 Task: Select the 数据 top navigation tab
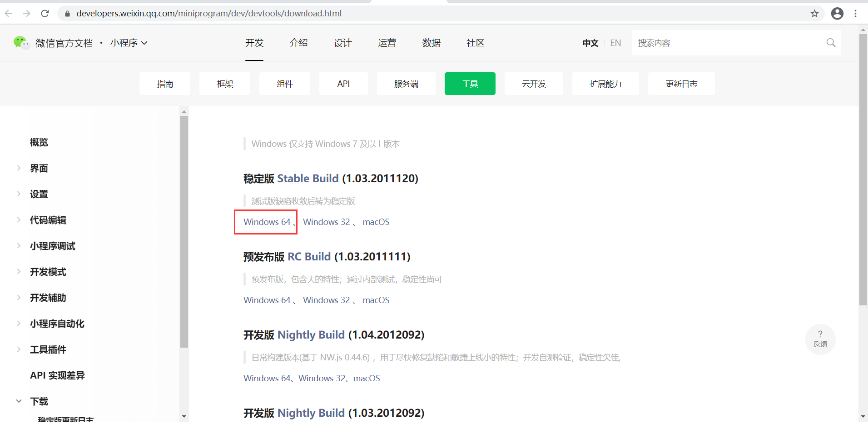[432, 43]
